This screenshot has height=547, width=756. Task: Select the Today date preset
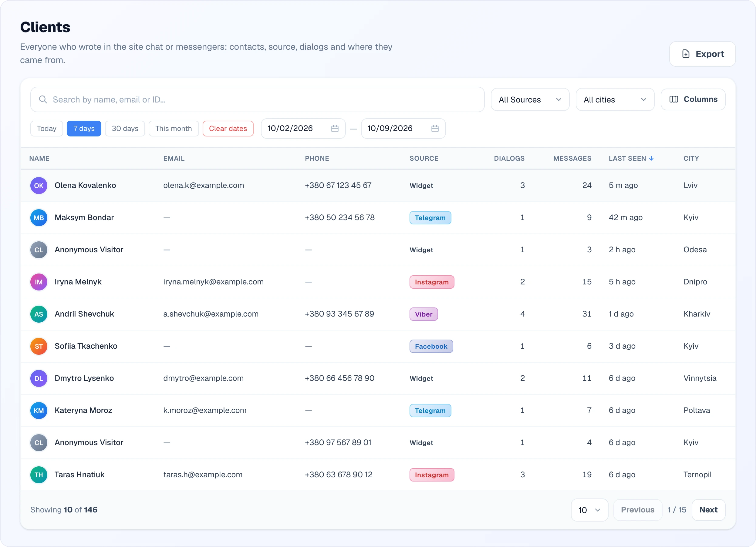point(47,129)
